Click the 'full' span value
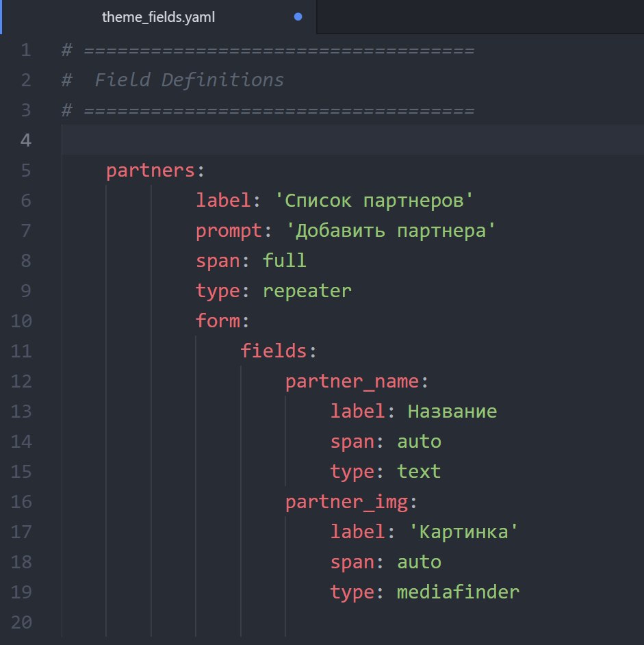The image size is (644, 645). (284, 261)
